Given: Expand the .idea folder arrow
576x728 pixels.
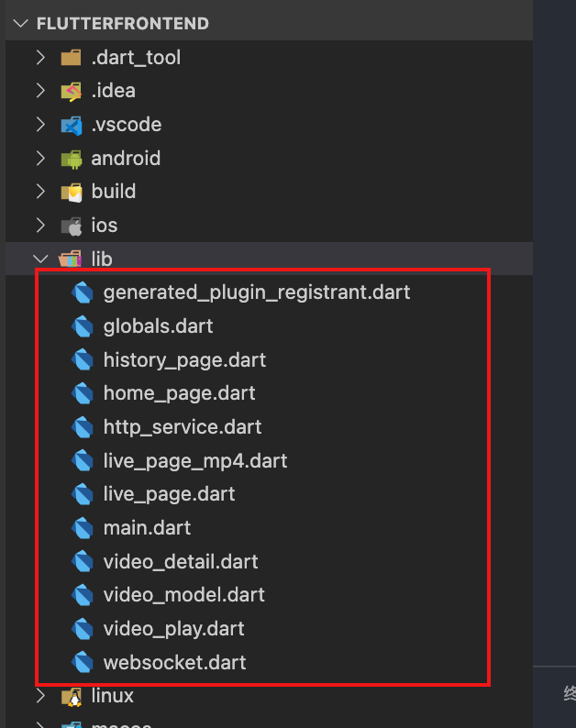Looking at the screenshot, I should coord(41,91).
